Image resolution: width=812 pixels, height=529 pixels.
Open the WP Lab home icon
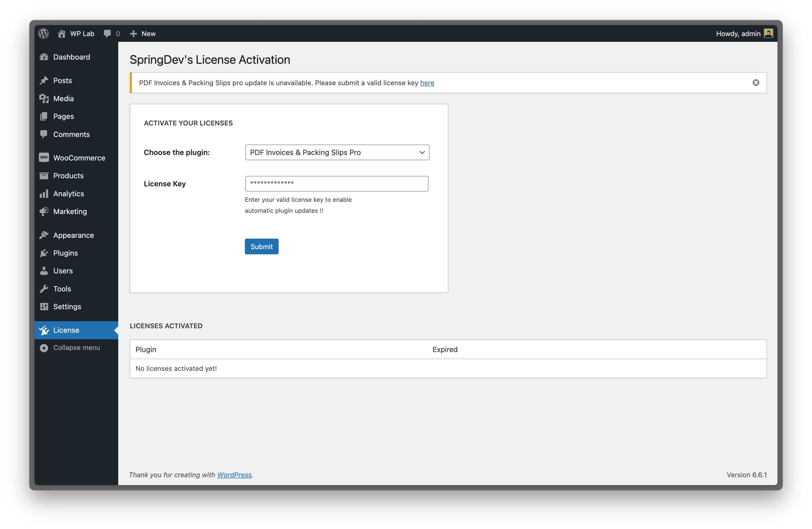coord(61,33)
